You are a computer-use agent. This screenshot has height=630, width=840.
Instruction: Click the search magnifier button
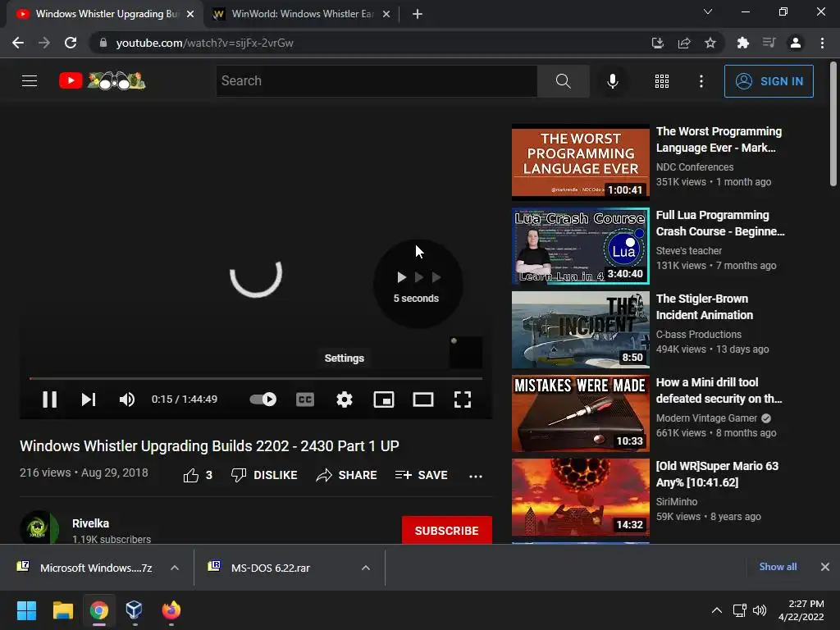tap(563, 81)
